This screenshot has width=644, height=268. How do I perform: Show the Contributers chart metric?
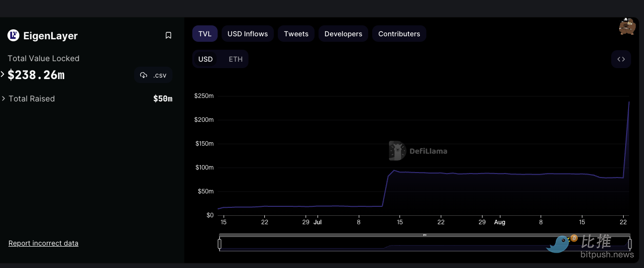399,34
